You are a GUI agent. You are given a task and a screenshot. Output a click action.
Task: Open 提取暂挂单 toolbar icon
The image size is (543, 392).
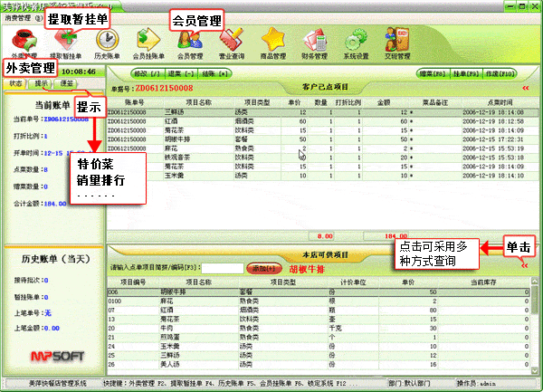63,42
